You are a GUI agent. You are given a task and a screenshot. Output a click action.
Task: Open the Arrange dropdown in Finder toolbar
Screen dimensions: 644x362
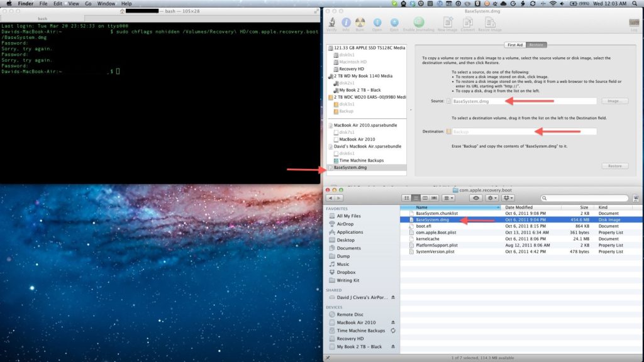(x=449, y=198)
